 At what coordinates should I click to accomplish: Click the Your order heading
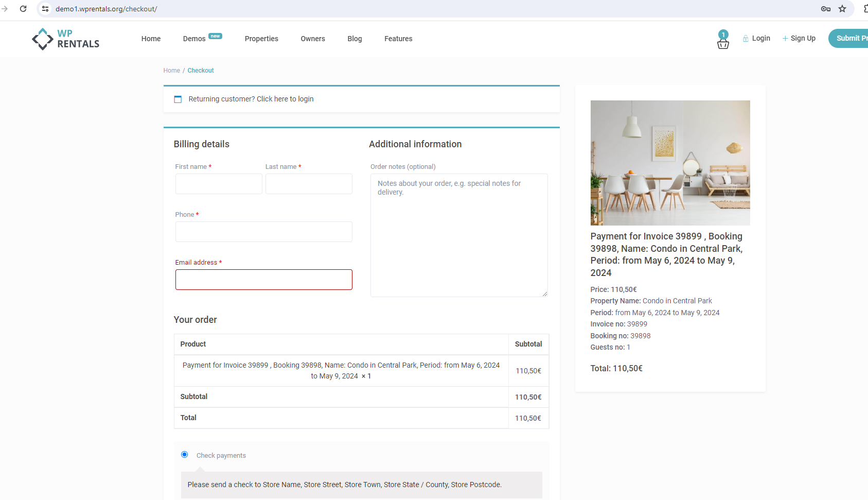pyautogui.click(x=196, y=320)
